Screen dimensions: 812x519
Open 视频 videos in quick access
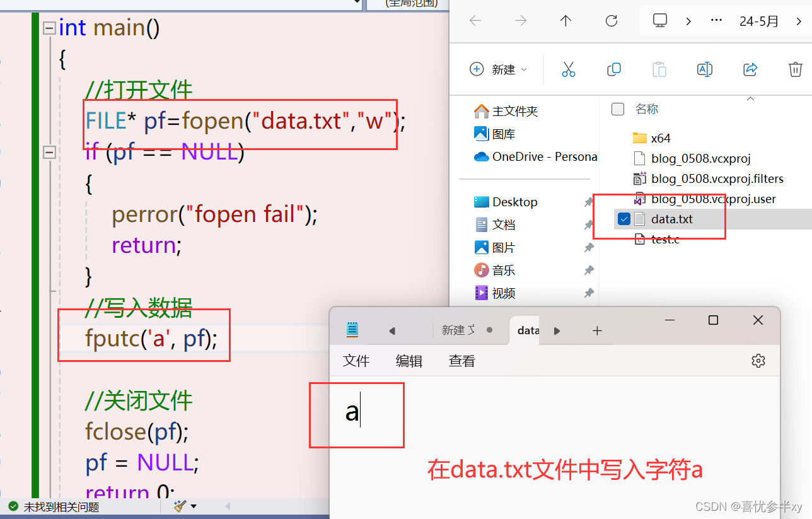click(495, 293)
